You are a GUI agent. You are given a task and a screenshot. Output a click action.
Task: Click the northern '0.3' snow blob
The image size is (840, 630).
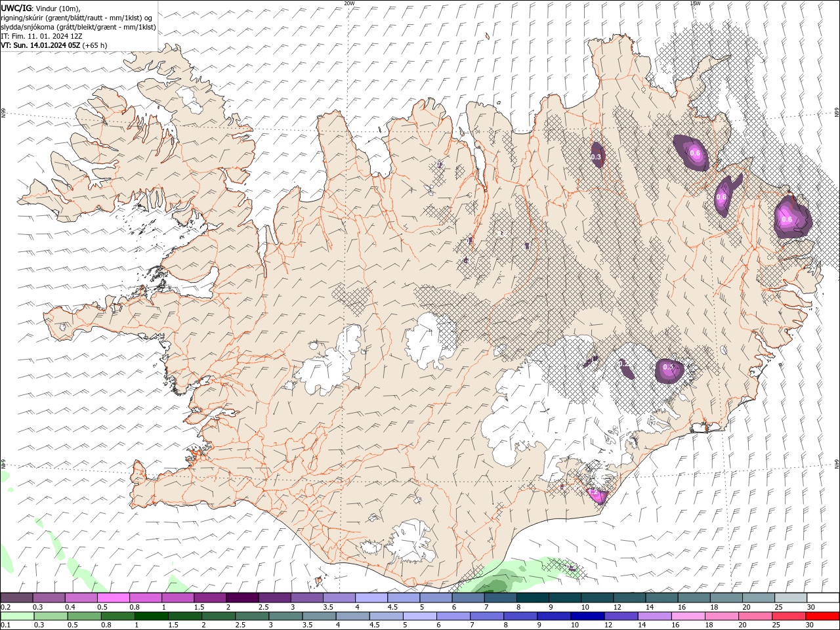pos(597,156)
